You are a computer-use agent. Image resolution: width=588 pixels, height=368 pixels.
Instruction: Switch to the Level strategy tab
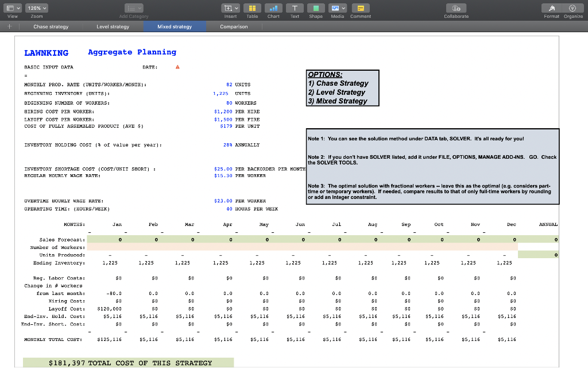click(x=113, y=26)
